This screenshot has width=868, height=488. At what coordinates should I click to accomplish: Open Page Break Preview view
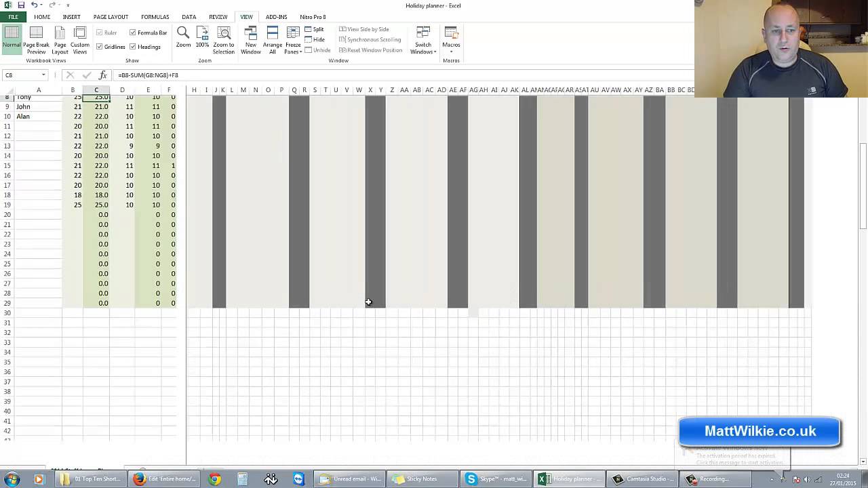36,40
